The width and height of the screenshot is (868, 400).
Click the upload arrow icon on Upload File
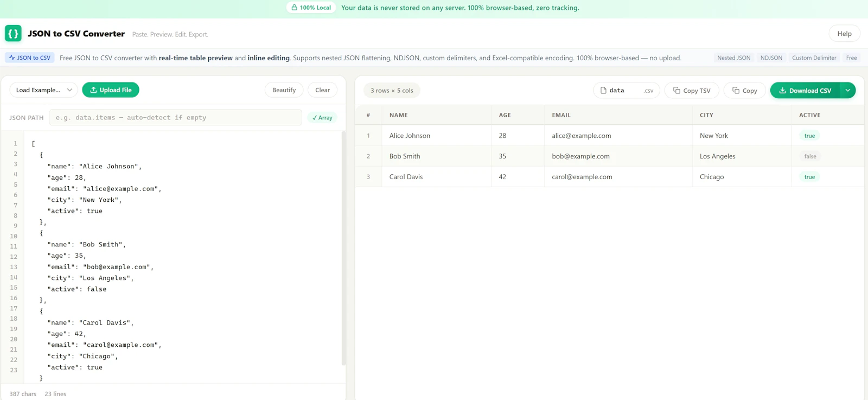point(93,90)
